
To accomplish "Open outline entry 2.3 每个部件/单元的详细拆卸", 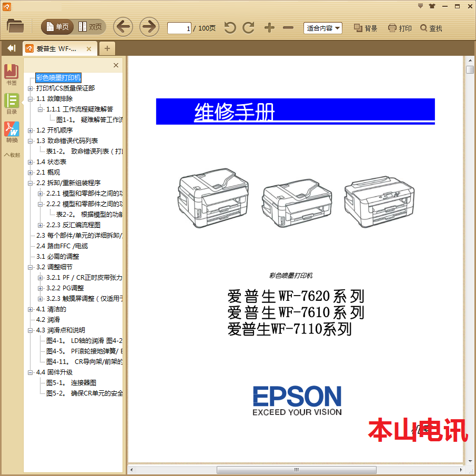I will click(x=79, y=236).
